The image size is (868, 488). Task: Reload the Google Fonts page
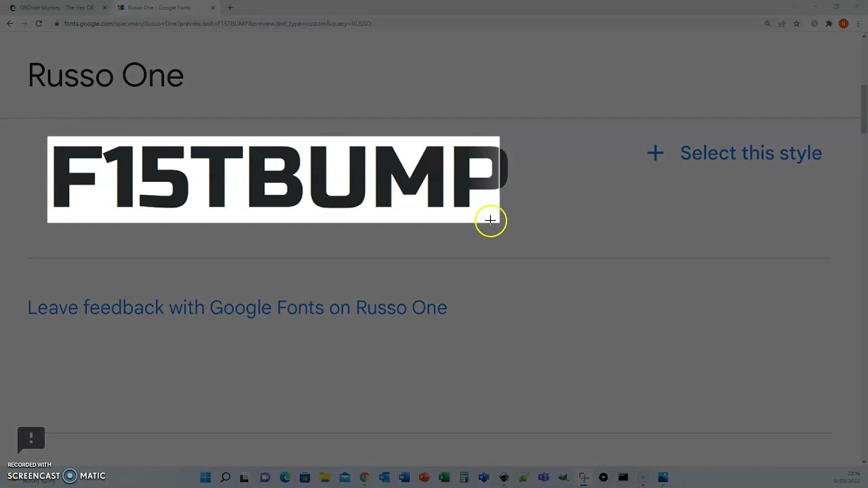39,24
